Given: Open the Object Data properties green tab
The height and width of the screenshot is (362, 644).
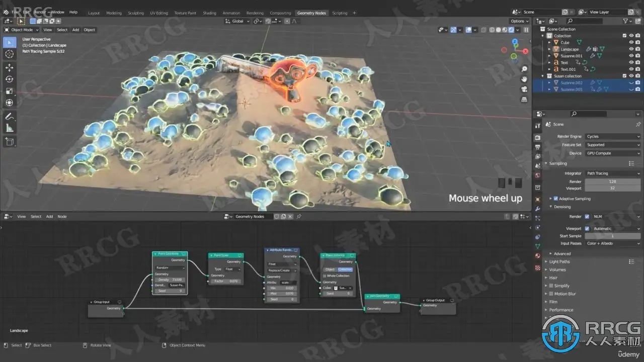Looking at the screenshot, I should pyautogui.click(x=538, y=246).
